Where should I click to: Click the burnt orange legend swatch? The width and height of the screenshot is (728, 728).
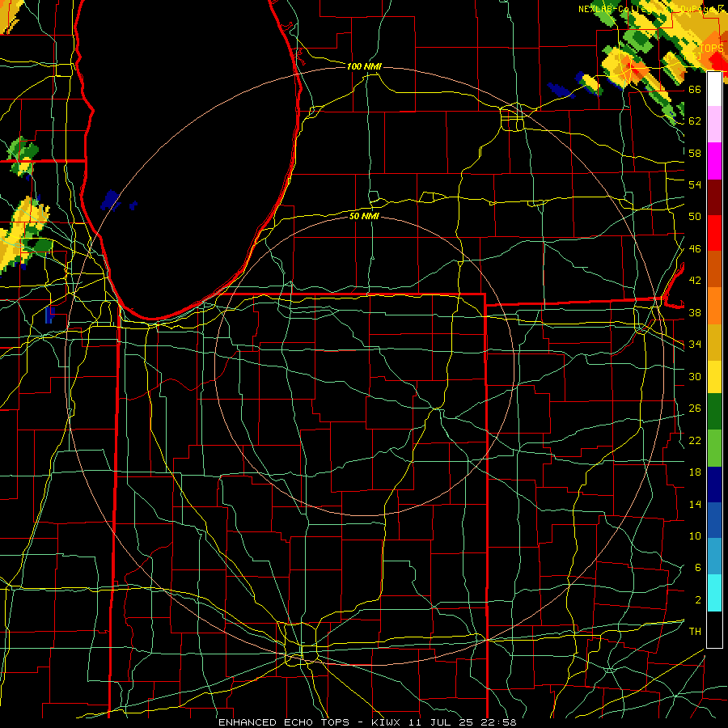[x=714, y=269]
